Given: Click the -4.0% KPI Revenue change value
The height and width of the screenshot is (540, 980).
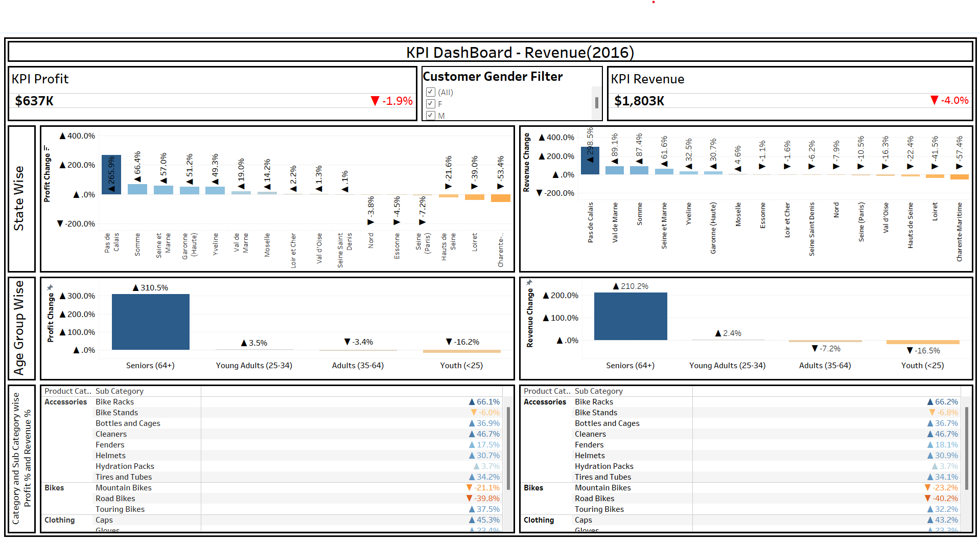Looking at the screenshot, I should tap(955, 100).
